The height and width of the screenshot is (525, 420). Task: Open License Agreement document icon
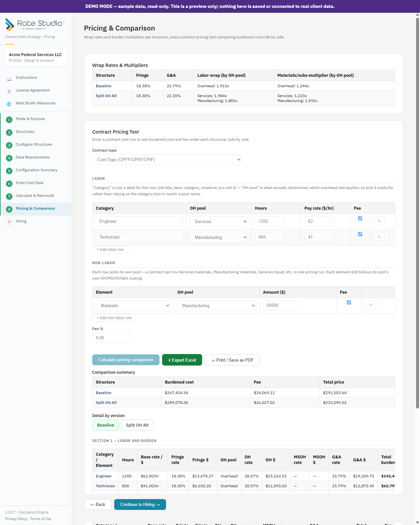[x=9, y=92]
